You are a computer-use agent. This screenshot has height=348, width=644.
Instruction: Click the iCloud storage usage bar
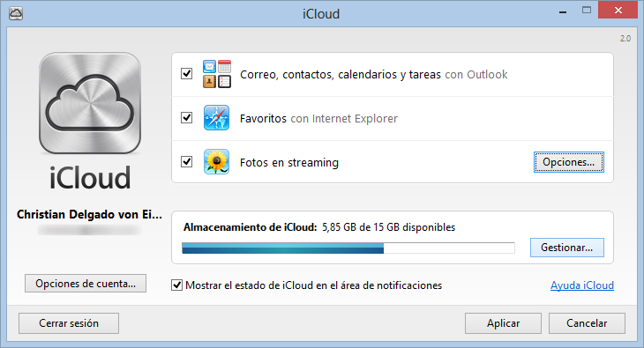[x=348, y=248]
